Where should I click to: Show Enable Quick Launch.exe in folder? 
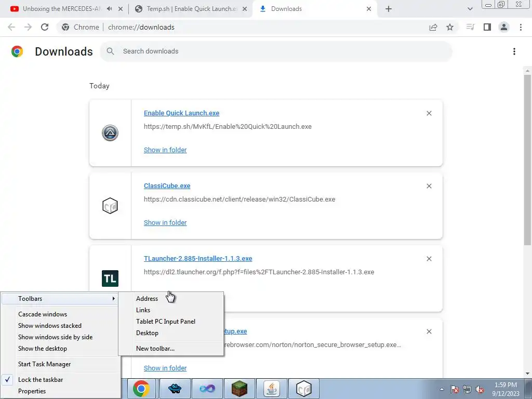(x=165, y=150)
